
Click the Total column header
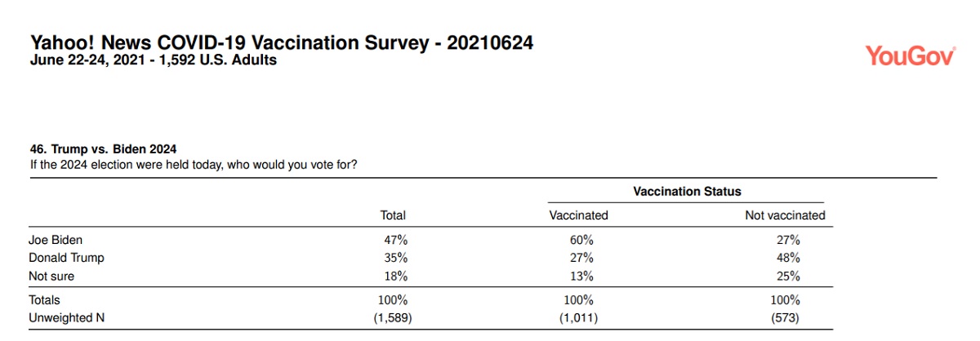tap(393, 215)
